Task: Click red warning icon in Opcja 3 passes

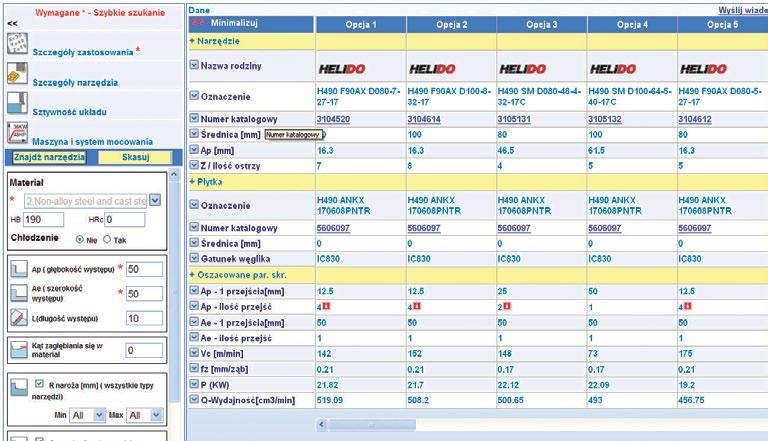Action: 507,306
